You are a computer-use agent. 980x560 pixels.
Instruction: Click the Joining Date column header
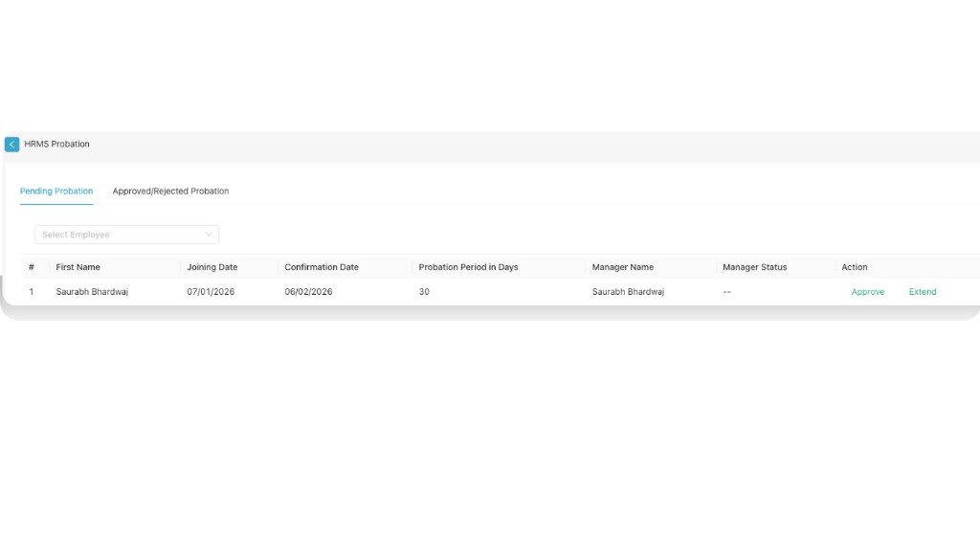(212, 266)
